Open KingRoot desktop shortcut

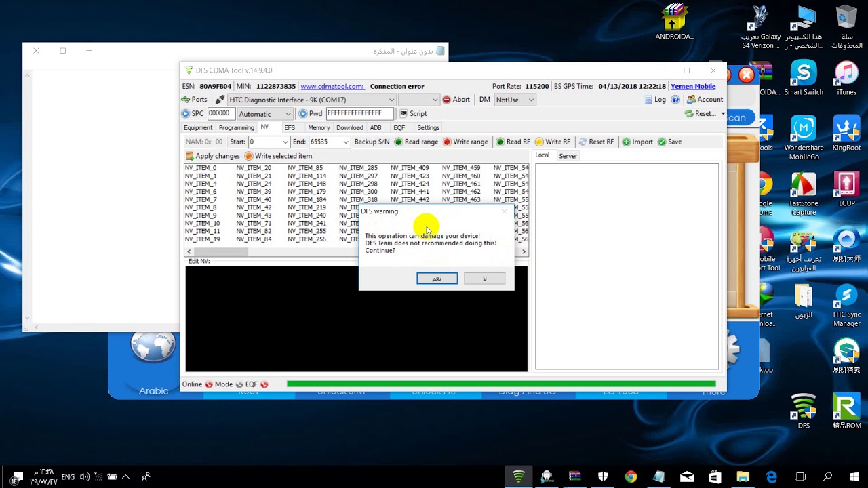coord(846,134)
